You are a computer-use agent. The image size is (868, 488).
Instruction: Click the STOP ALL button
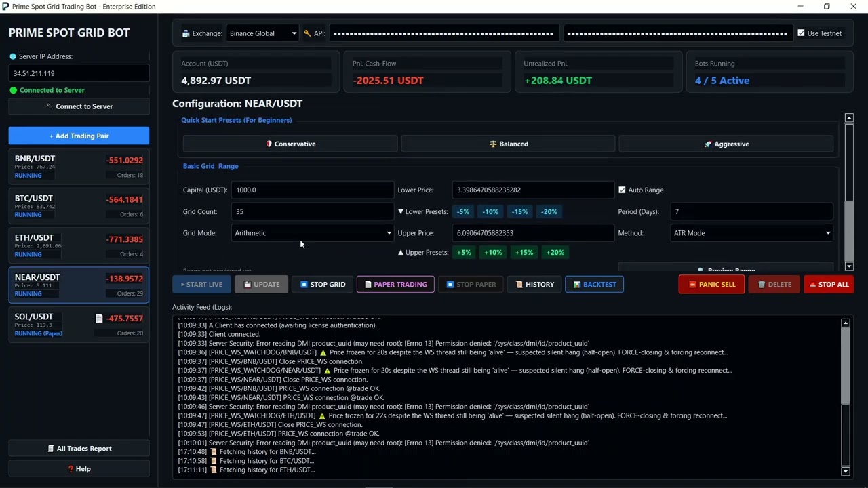click(x=829, y=285)
